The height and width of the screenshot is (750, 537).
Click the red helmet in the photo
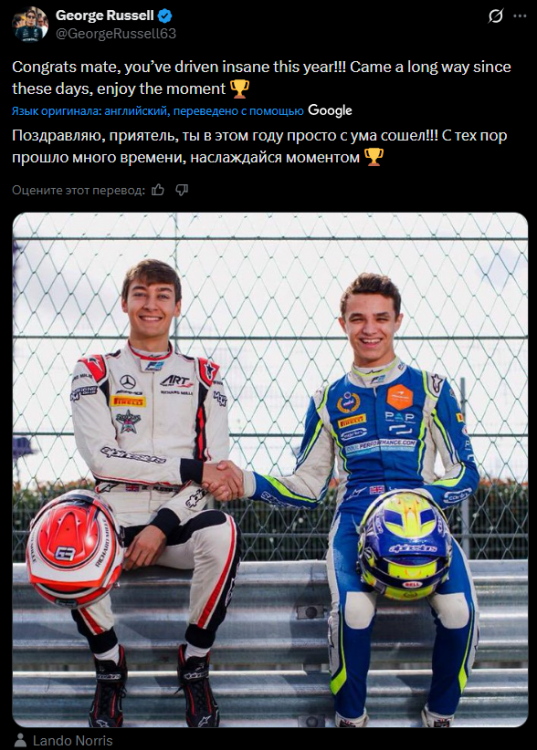click(x=75, y=548)
